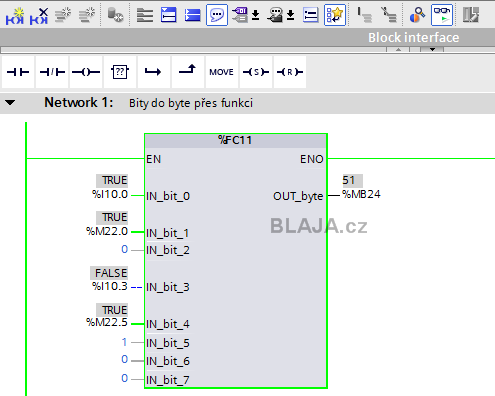Select the %FC11 block title
The width and height of the screenshot is (495, 396).
[x=236, y=140]
